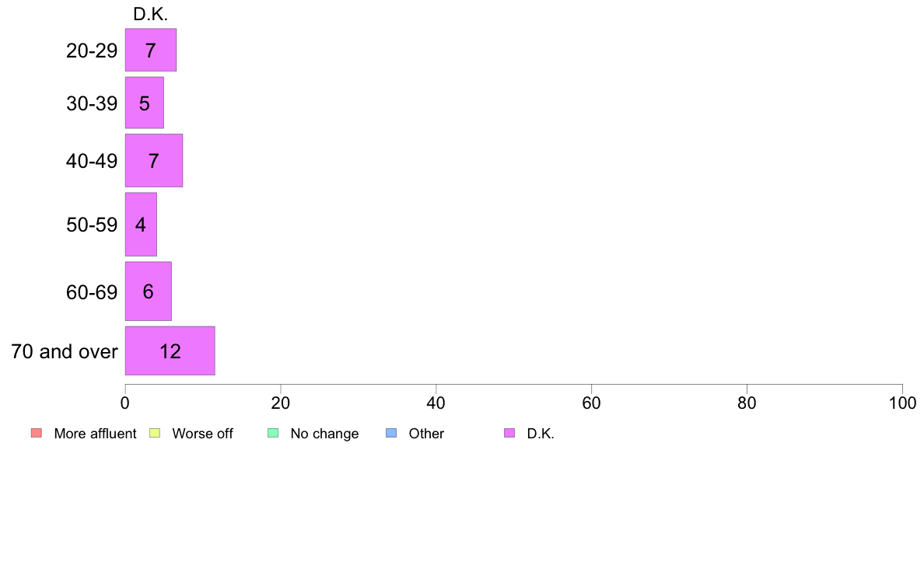Select the 40-49 bar showing 7
Image resolution: width=924 pixels, height=572 pixels.
coord(154,160)
